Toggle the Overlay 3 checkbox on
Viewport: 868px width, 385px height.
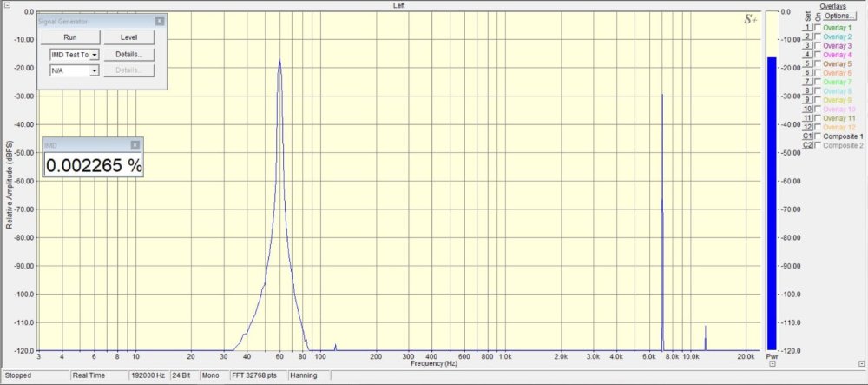tap(818, 46)
